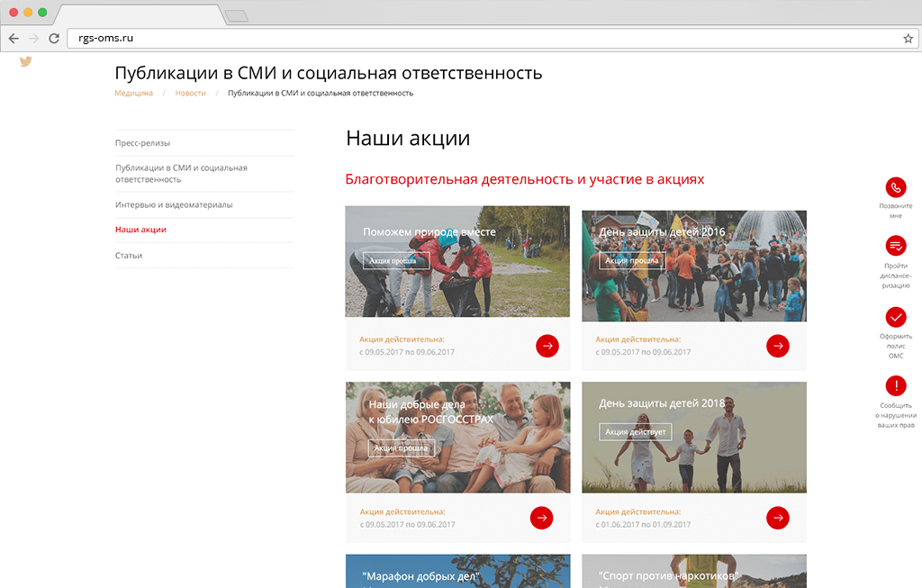Open arrow button on 'День защиты детей 2016' card
922x588 pixels.
click(777, 346)
